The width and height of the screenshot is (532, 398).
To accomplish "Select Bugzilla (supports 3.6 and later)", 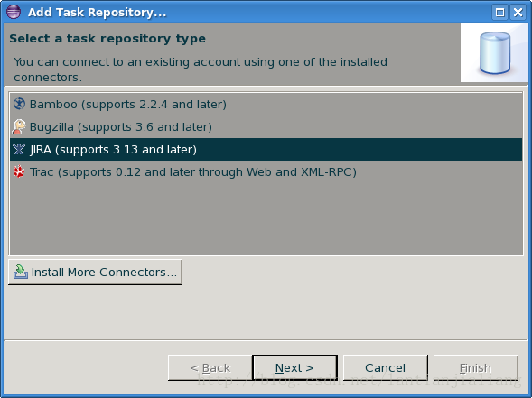I will click(266, 126).
